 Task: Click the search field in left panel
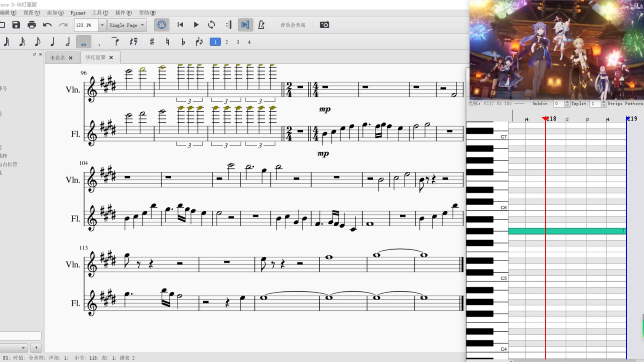coord(20,335)
